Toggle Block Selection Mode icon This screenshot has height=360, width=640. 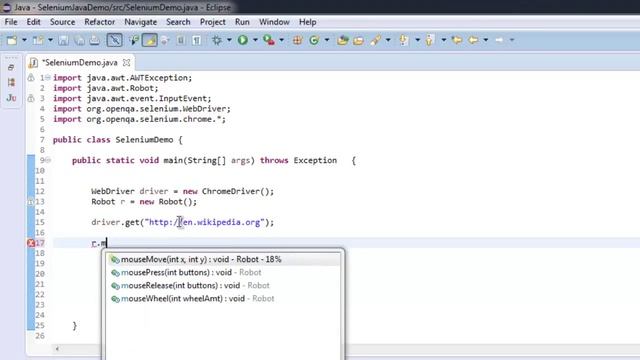tap(181, 40)
